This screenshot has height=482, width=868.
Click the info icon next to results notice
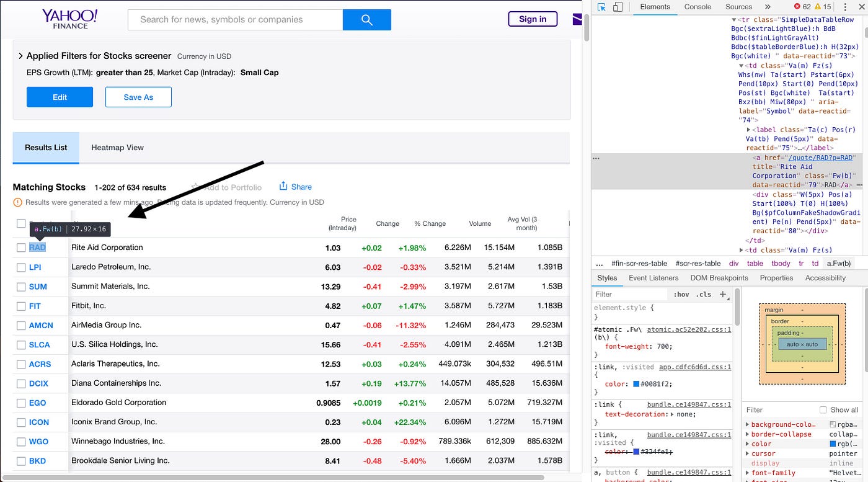(17, 202)
